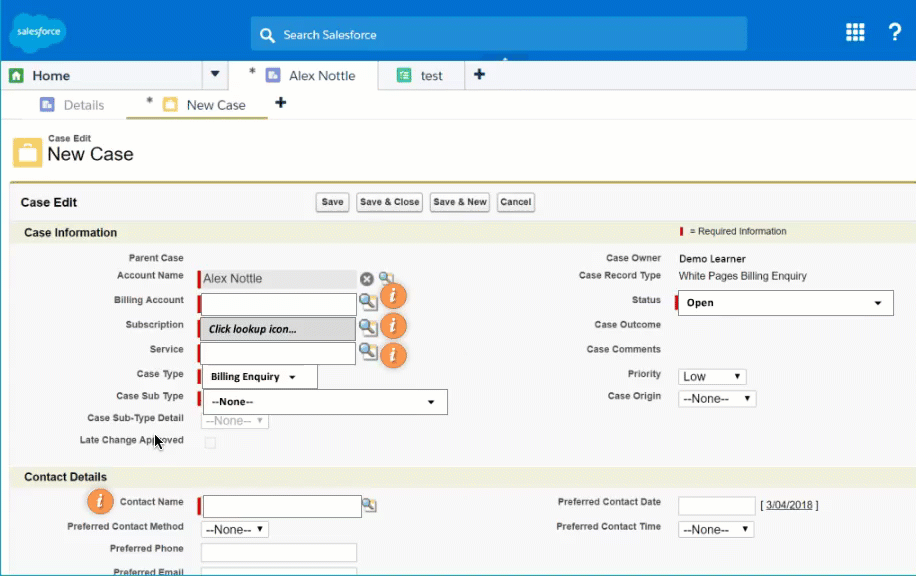
Task: Click the 3/04/2018 date link
Action: [789, 505]
